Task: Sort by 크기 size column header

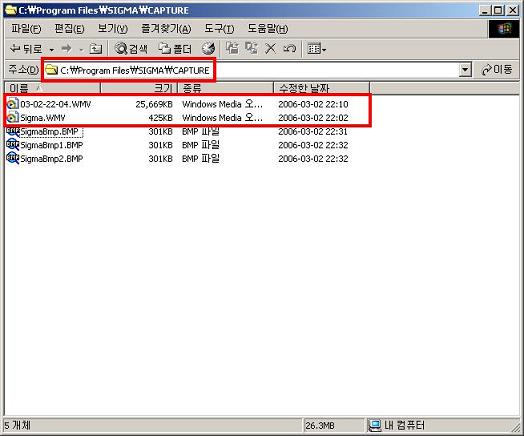Action: pyautogui.click(x=139, y=88)
